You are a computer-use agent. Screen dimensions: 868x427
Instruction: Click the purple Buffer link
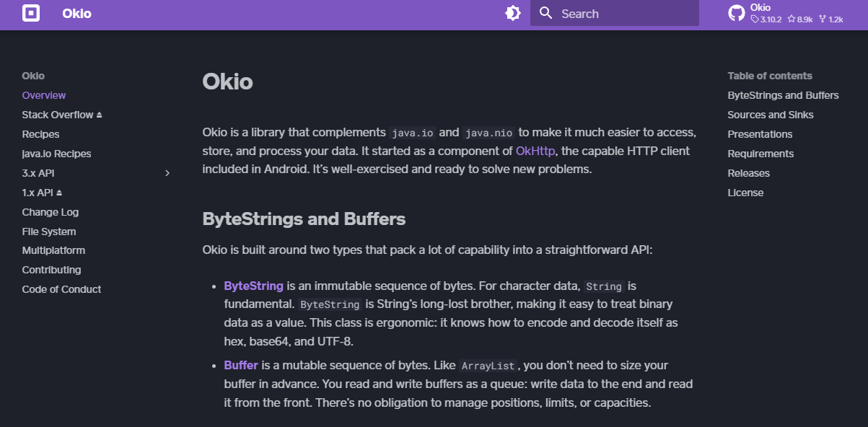(240, 365)
